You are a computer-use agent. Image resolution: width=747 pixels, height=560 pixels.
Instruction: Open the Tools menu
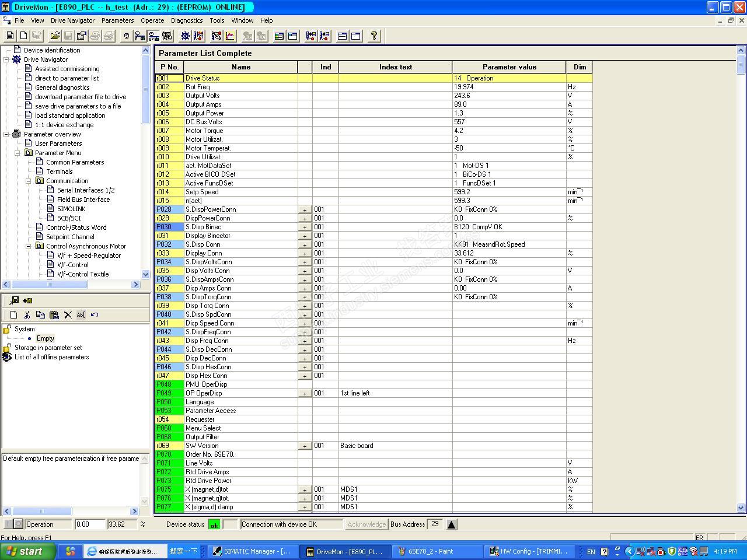217,20
